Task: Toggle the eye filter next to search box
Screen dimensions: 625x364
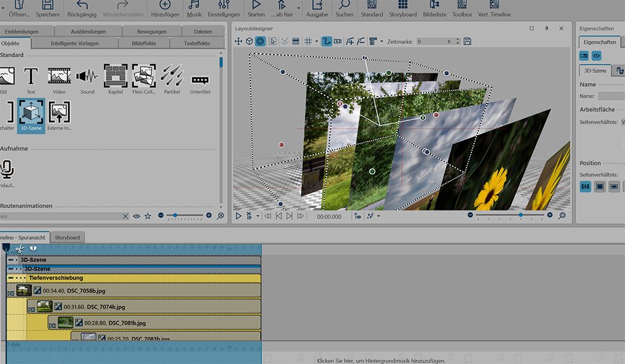Action: pos(136,216)
